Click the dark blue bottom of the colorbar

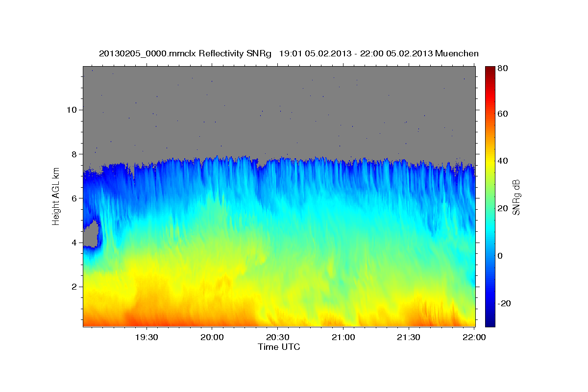tap(490, 322)
